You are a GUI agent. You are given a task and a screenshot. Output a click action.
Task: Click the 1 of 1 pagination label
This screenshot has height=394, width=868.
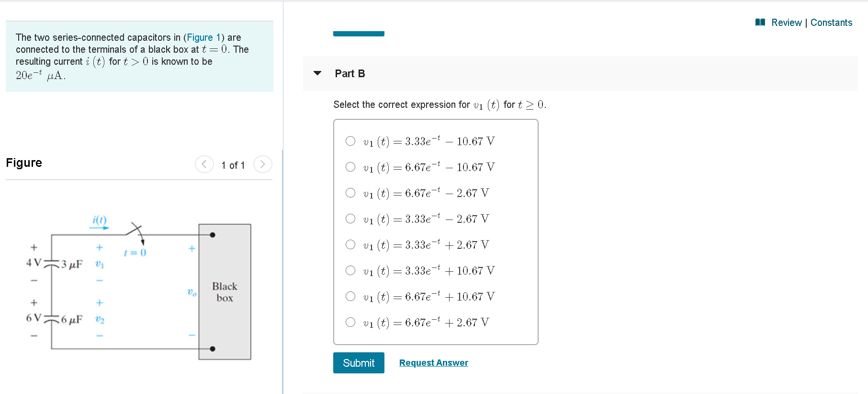(x=233, y=165)
